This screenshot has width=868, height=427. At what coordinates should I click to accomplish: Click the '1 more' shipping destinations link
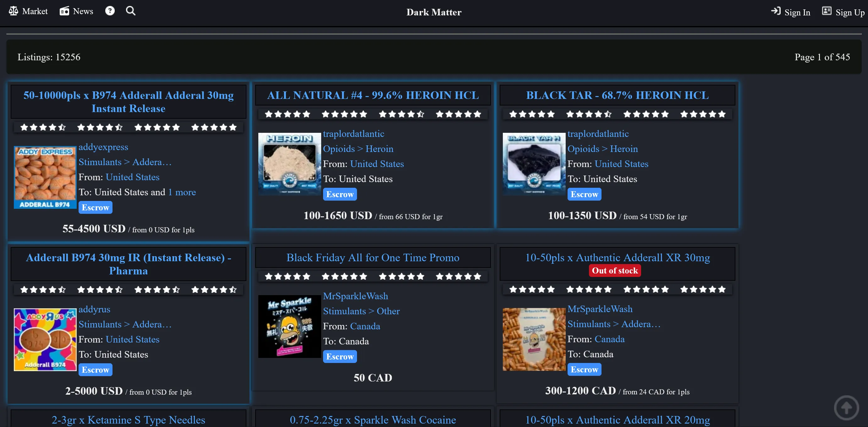[x=182, y=192]
